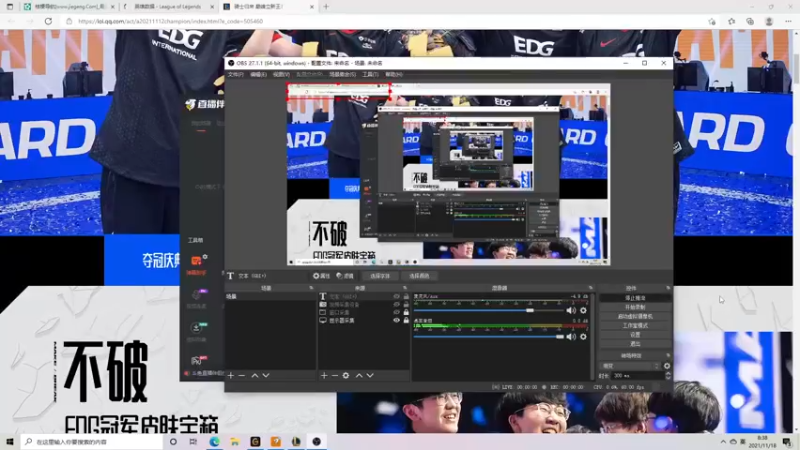Open the 场景集合(S) menu in OBS

pos(342,74)
